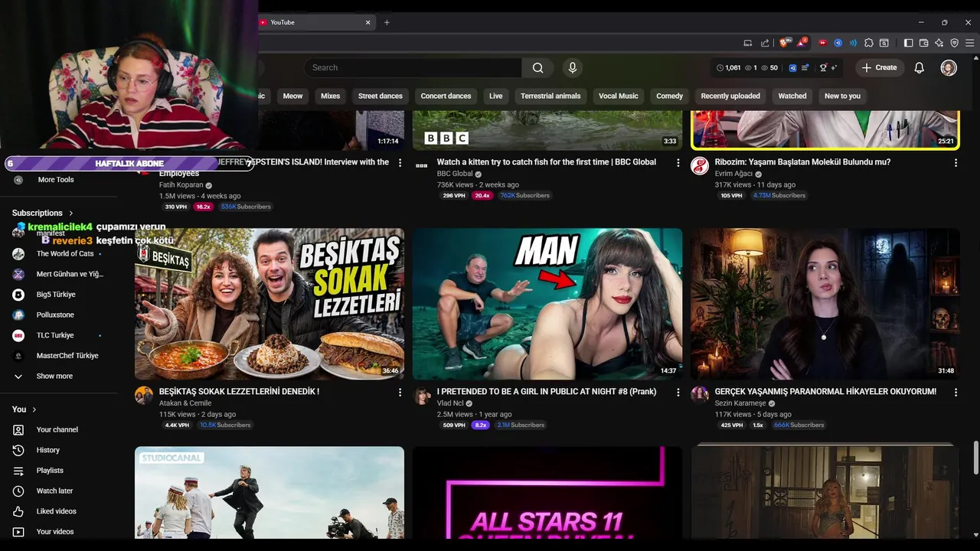Image resolution: width=980 pixels, height=551 pixels.
Task: Open Brave Shields lion icon
Action: coord(783,43)
